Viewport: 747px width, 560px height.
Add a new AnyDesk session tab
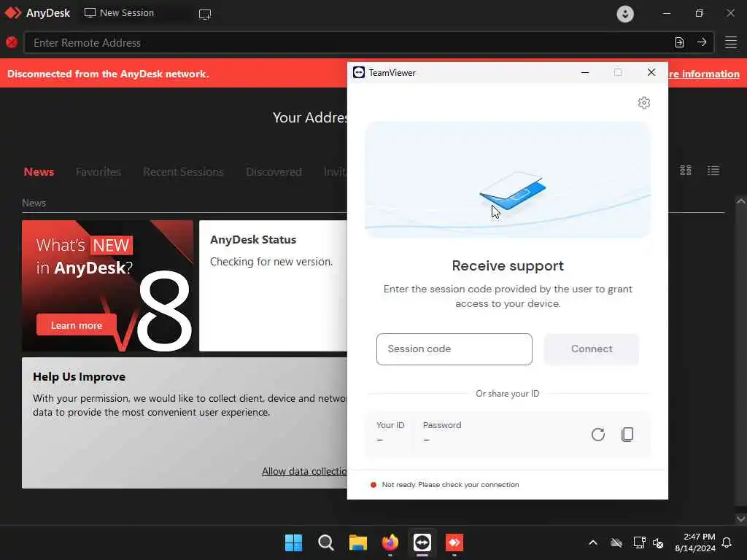[205, 14]
